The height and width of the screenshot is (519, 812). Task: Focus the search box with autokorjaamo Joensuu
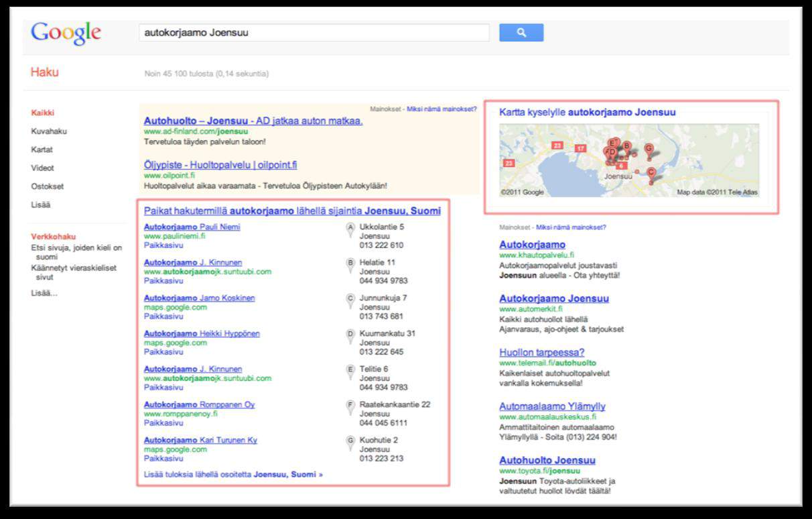tap(314, 32)
